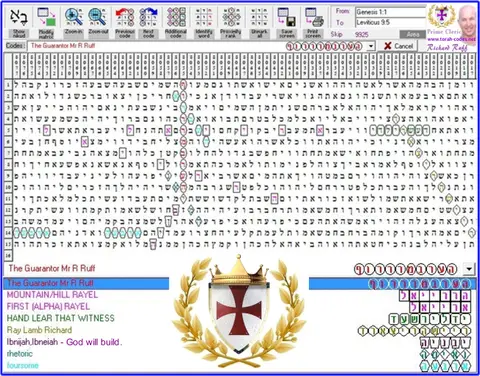The height and width of the screenshot is (376, 480).
Task: Click matrix row header number 16
Action: (x=8, y=255)
